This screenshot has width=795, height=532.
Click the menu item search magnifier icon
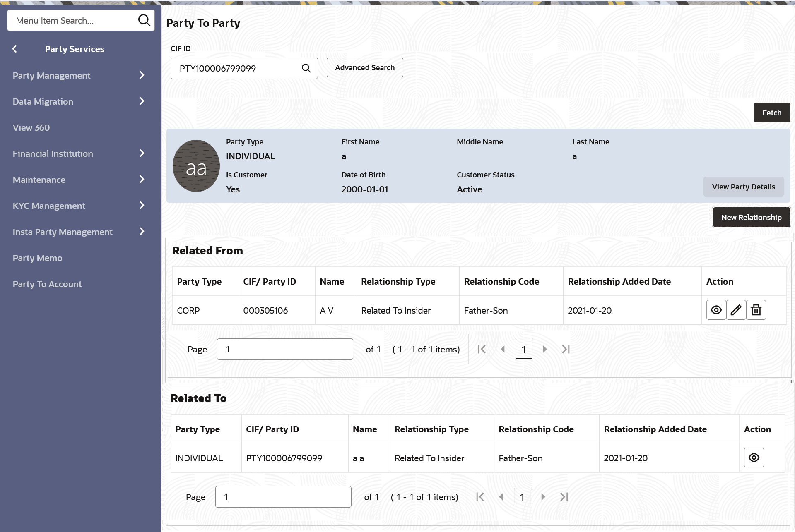144,20
